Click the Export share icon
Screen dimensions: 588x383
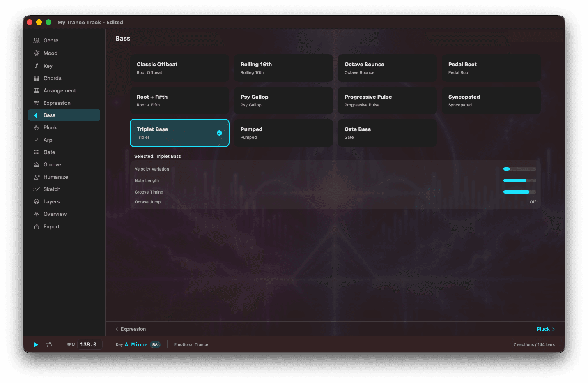coord(37,226)
